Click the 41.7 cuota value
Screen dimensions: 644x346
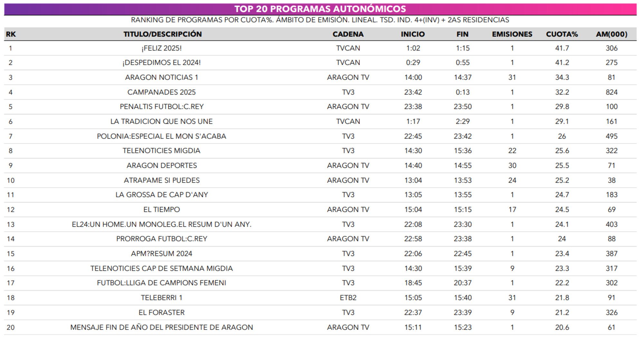point(562,48)
